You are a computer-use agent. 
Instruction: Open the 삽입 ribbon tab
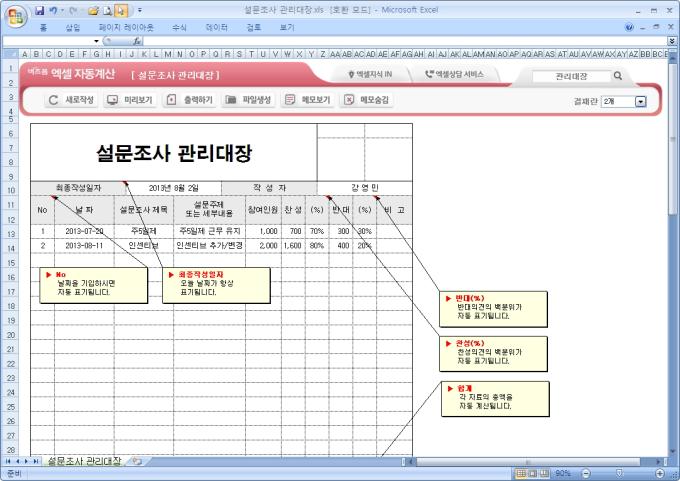[73, 28]
